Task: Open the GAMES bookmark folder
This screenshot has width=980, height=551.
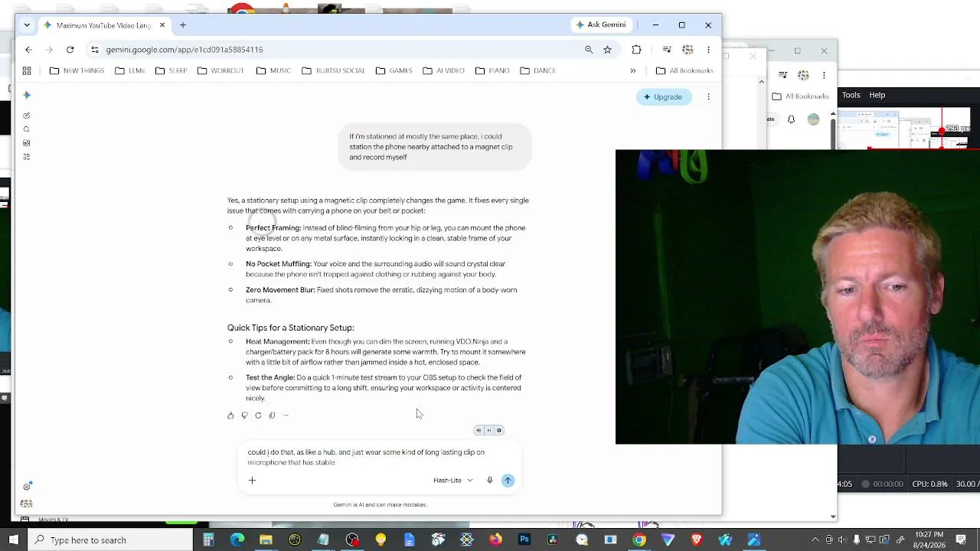Action: coord(394,70)
